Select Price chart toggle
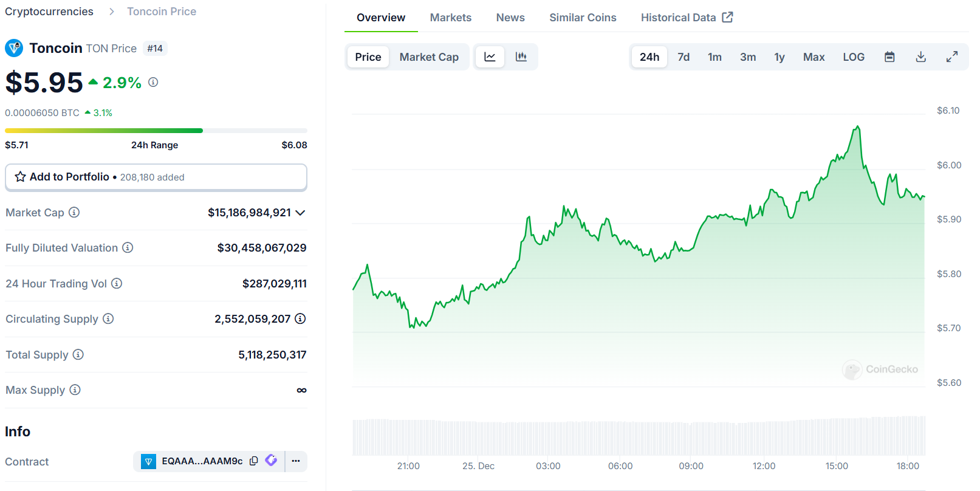Image resolution: width=980 pixels, height=491 pixels. [368, 57]
